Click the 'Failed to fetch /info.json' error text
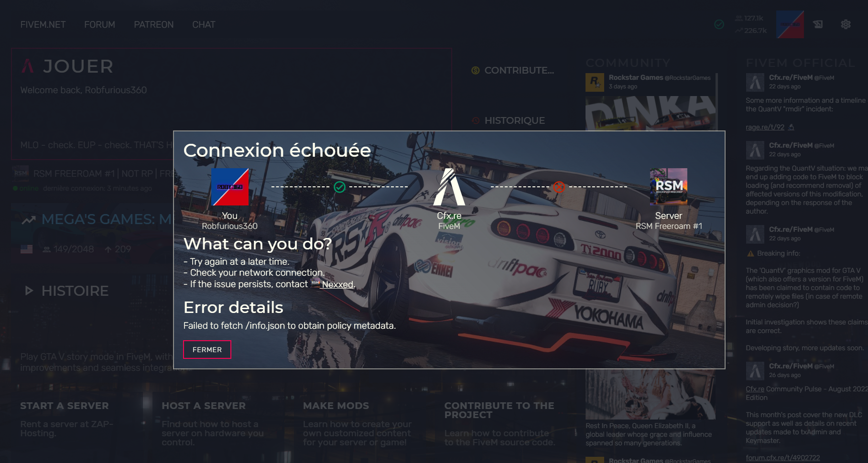The image size is (868, 463). [x=290, y=325]
